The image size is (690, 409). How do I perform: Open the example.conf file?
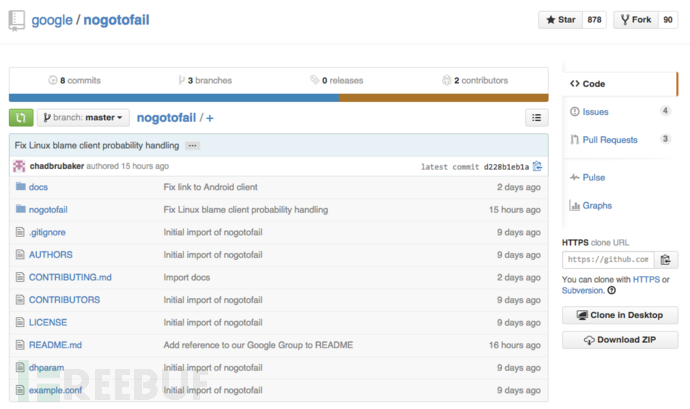[x=55, y=390]
